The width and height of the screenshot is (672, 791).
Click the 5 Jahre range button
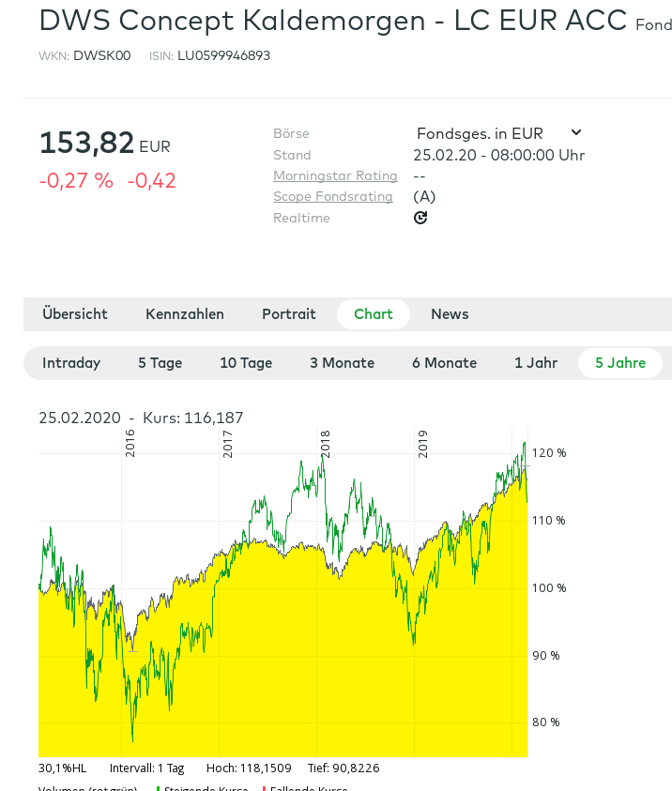click(x=620, y=363)
